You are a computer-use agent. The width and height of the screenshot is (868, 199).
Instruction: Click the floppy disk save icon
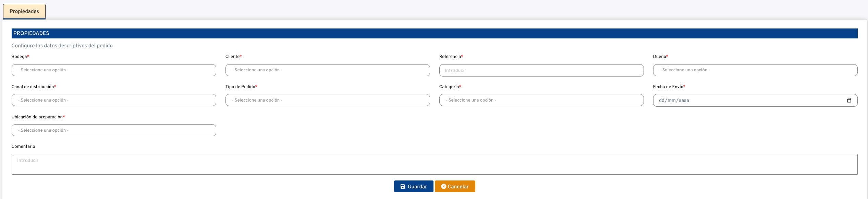[403, 187]
